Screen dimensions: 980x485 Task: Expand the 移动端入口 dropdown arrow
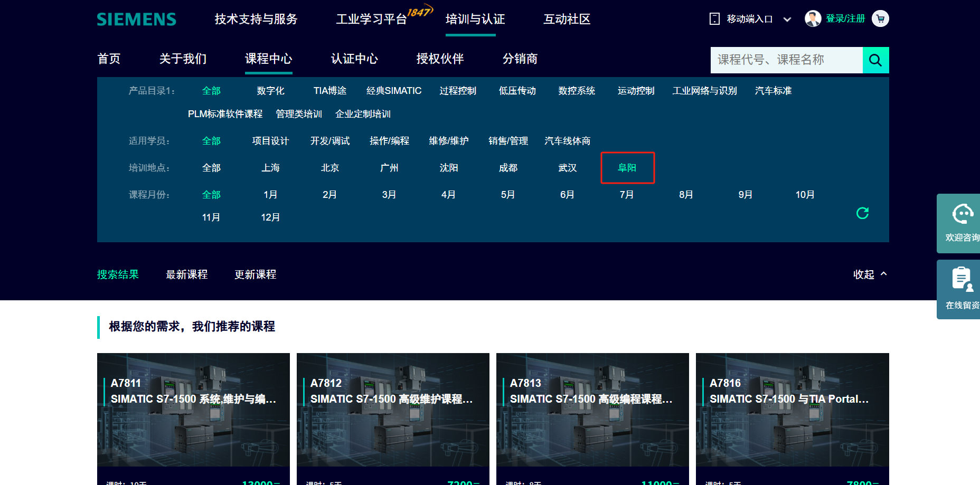tap(787, 20)
